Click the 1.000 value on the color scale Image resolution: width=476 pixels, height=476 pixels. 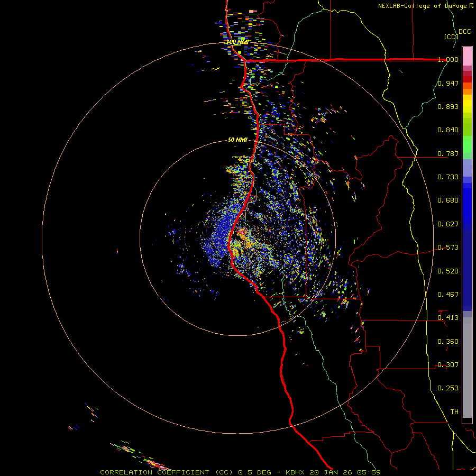click(448, 59)
